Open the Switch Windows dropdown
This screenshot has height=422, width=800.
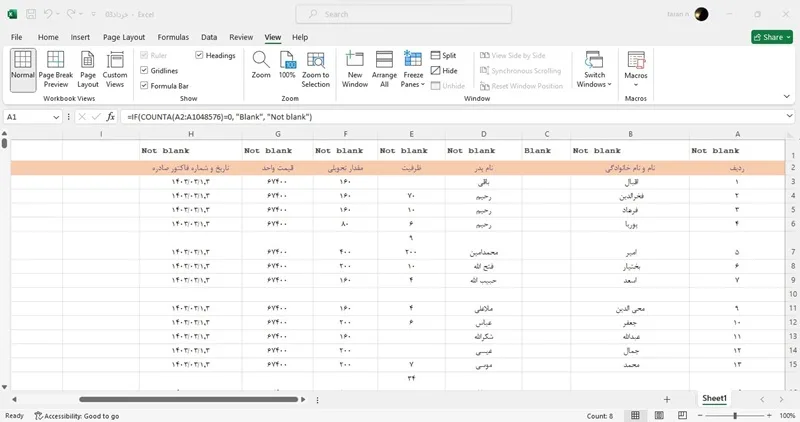(x=594, y=70)
